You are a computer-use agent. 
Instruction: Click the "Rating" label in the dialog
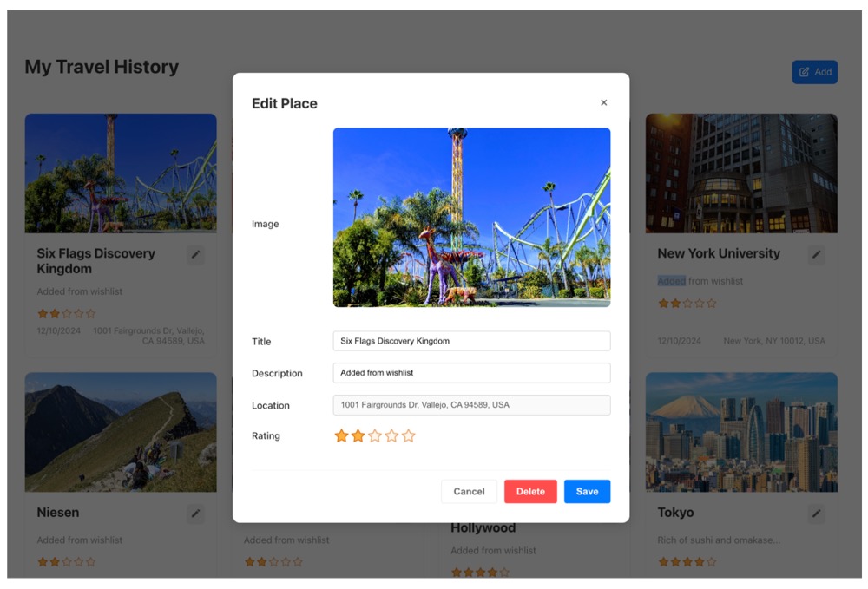pyautogui.click(x=266, y=435)
